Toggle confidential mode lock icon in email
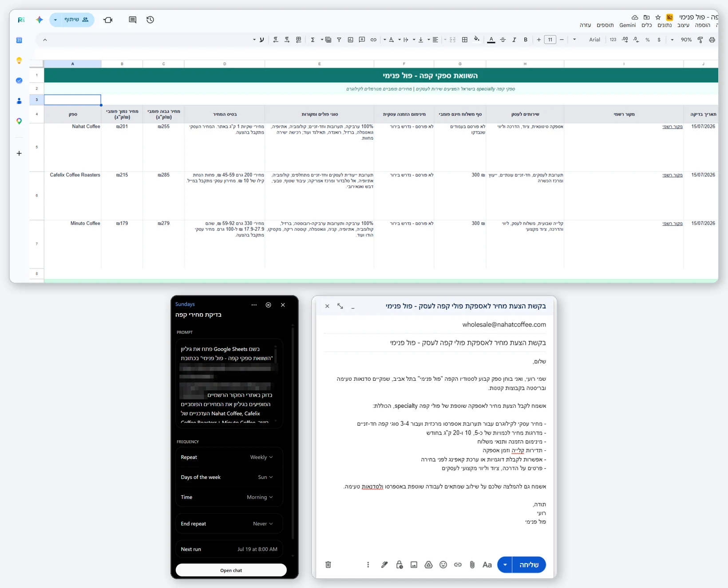 (x=399, y=564)
